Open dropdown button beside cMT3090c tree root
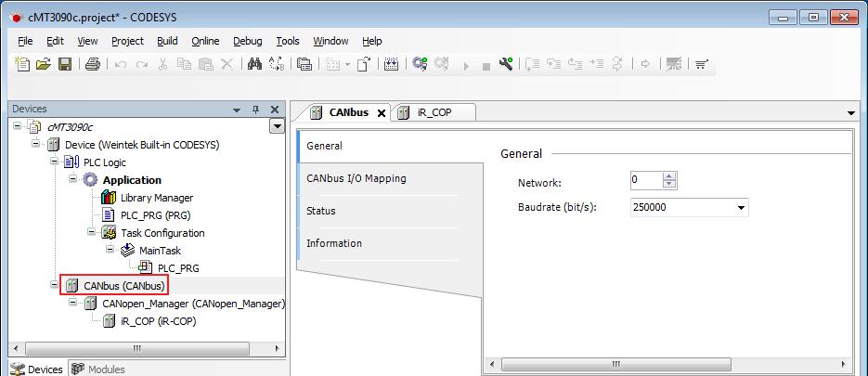Image resolution: width=868 pixels, height=376 pixels. 277,127
